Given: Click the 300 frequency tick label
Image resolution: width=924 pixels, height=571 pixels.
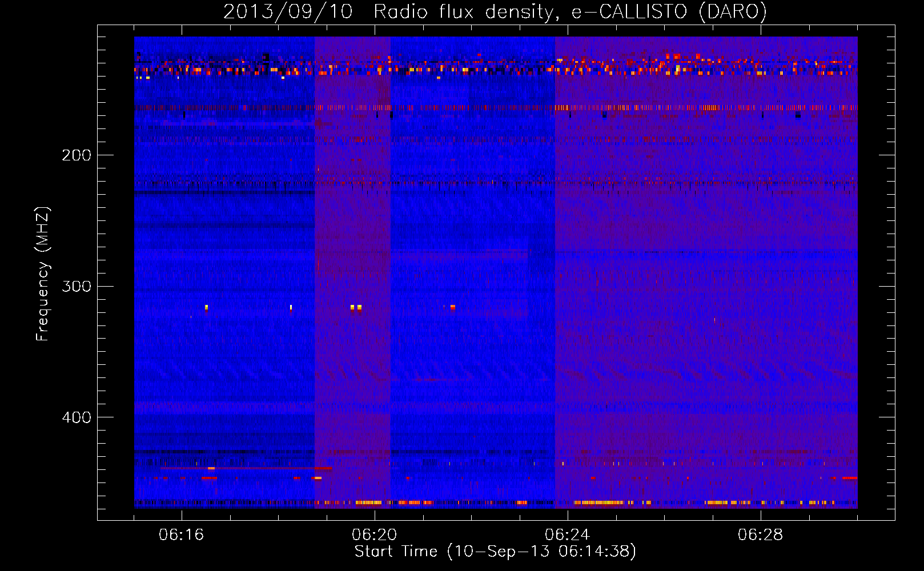Looking at the screenshot, I should click(77, 286).
